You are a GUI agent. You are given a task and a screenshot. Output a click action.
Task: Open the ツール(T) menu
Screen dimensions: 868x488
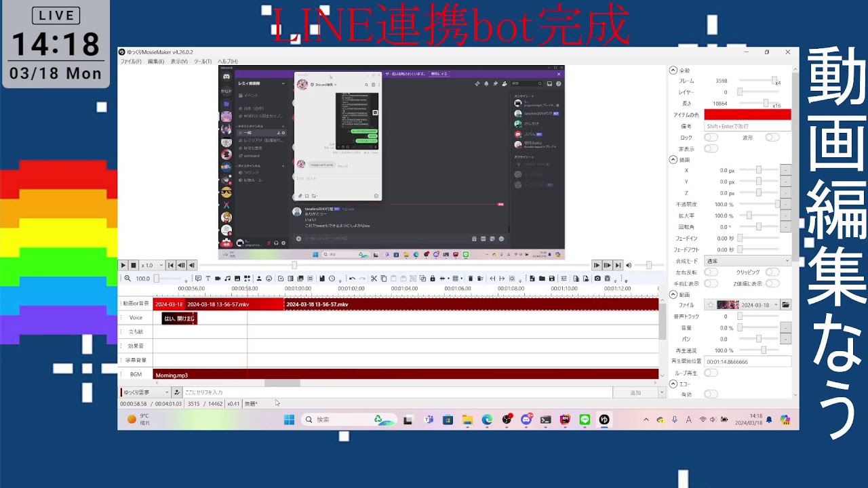[x=203, y=62]
